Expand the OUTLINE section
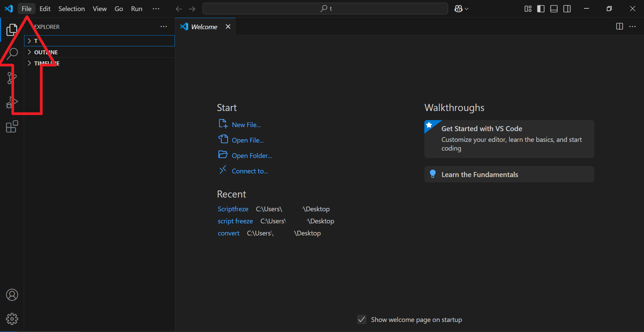 click(99, 52)
